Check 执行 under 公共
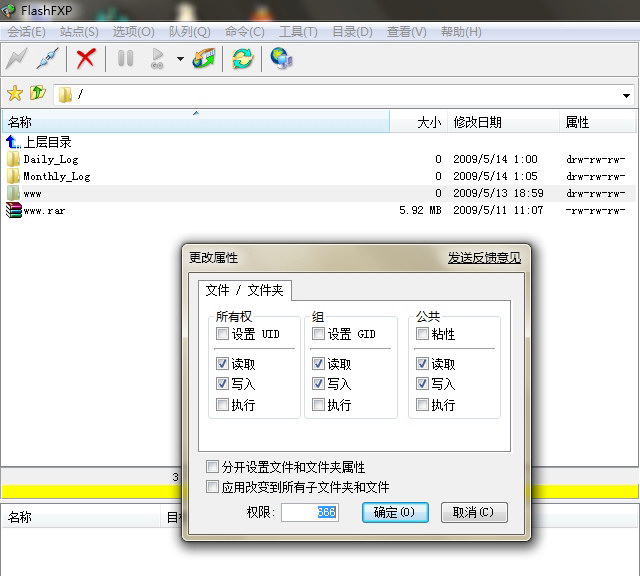 tap(422, 405)
